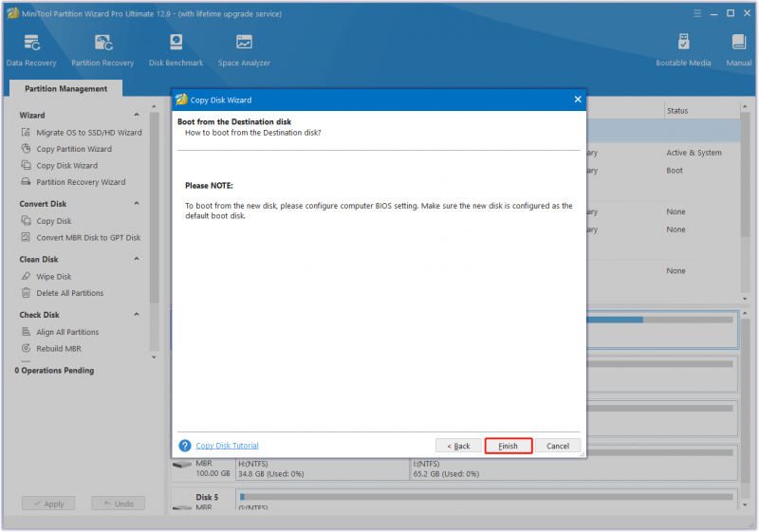Click the Copy Disk Tutorial help icon
This screenshot has width=759, height=532.
[x=185, y=446]
